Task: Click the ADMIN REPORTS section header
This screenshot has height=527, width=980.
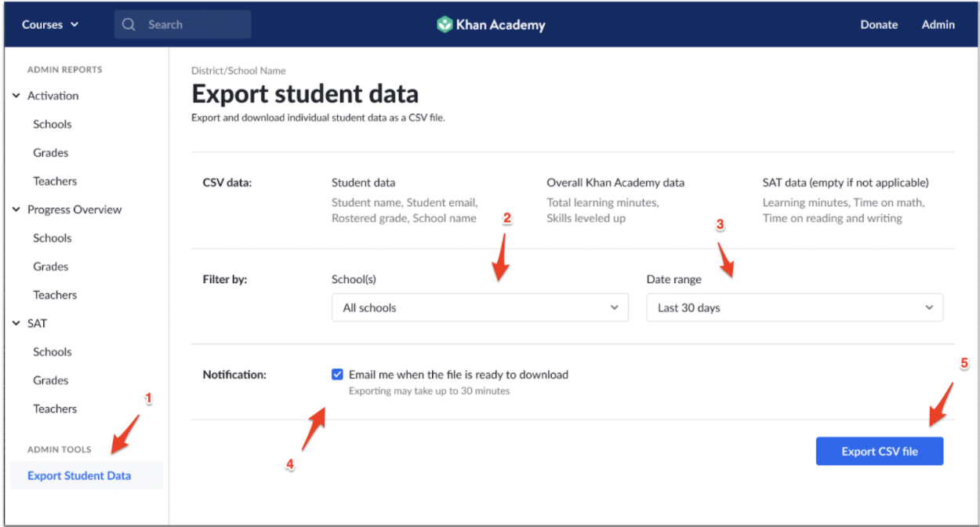Action: [x=64, y=70]
